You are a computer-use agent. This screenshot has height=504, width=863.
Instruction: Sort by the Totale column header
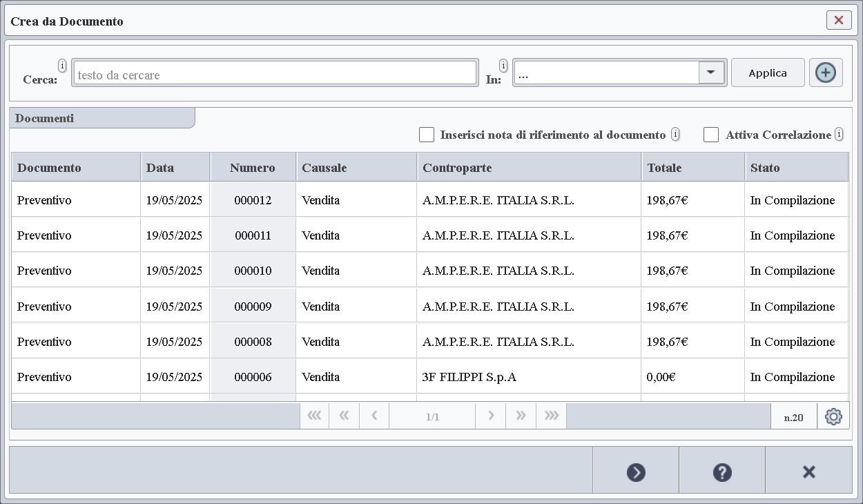pos(692,167)
